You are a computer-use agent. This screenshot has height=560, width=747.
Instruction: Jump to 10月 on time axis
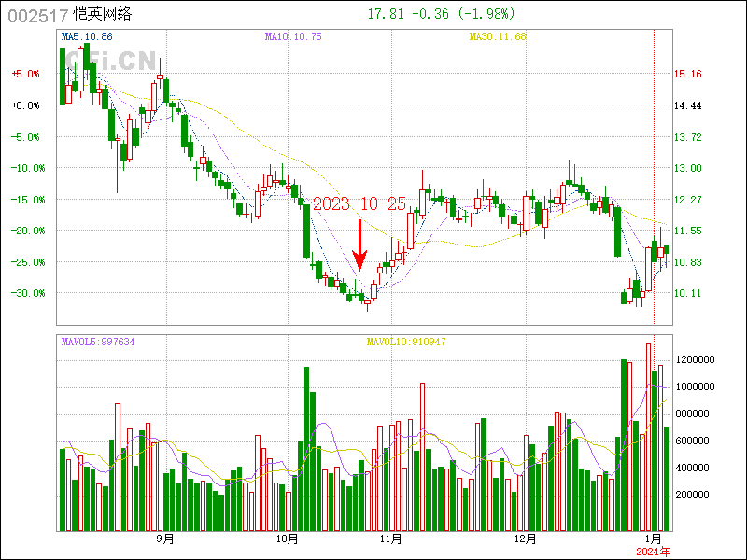pyautogui.click(x=288, y=539)
